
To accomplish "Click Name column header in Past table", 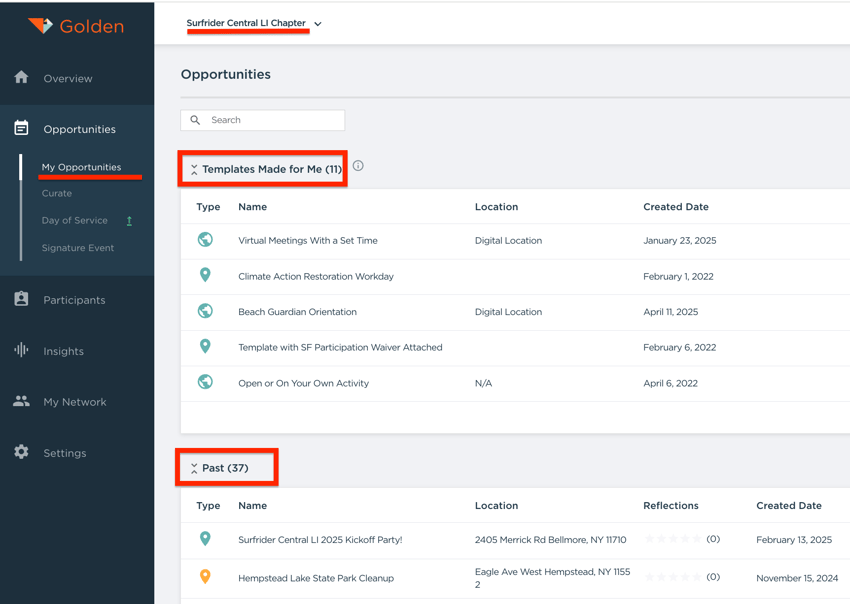I will 253,505.
